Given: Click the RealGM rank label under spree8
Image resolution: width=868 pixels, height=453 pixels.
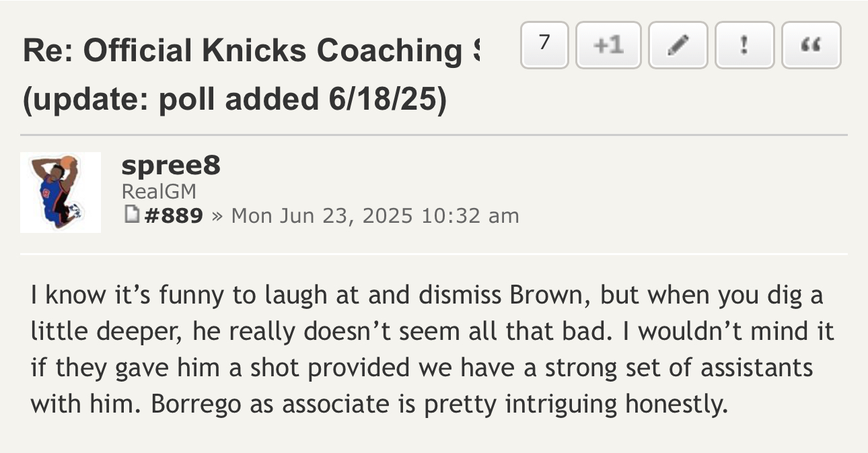Looking at the screenshot, I should 159,192.
